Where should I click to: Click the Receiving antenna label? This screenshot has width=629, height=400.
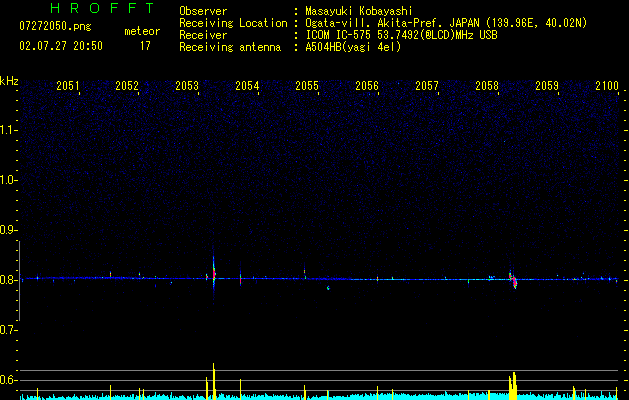point(230,47)
